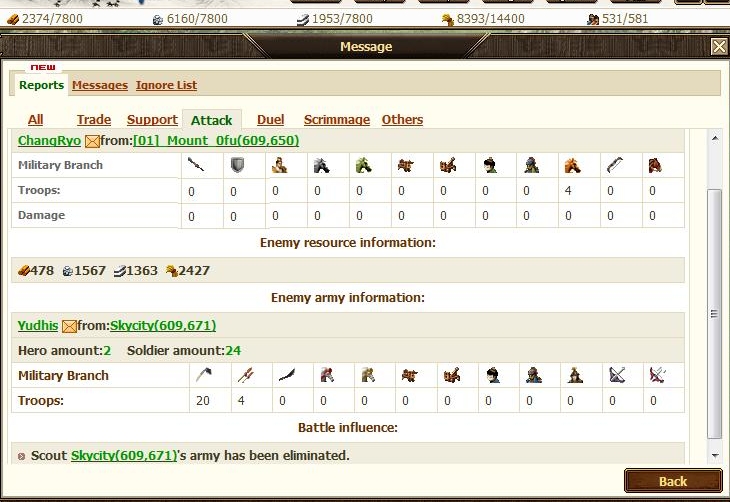Click the grey horse cavalry icon

point(321,165)
